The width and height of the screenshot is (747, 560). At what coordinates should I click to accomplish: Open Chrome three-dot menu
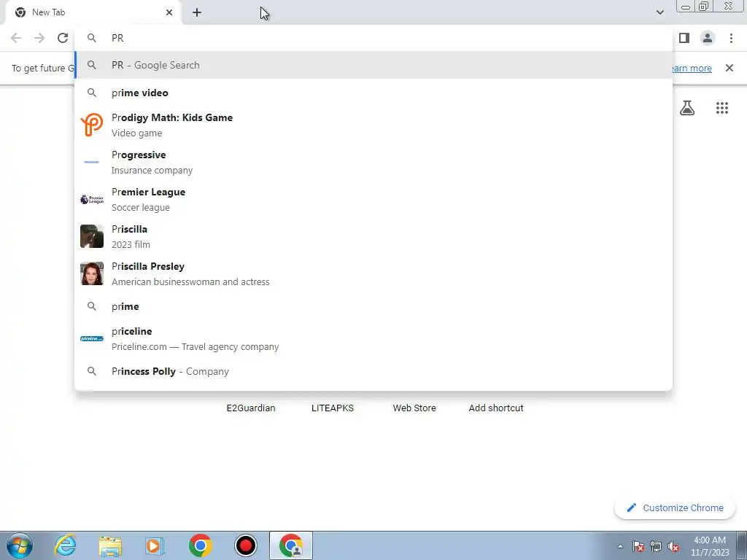point(731,38)
